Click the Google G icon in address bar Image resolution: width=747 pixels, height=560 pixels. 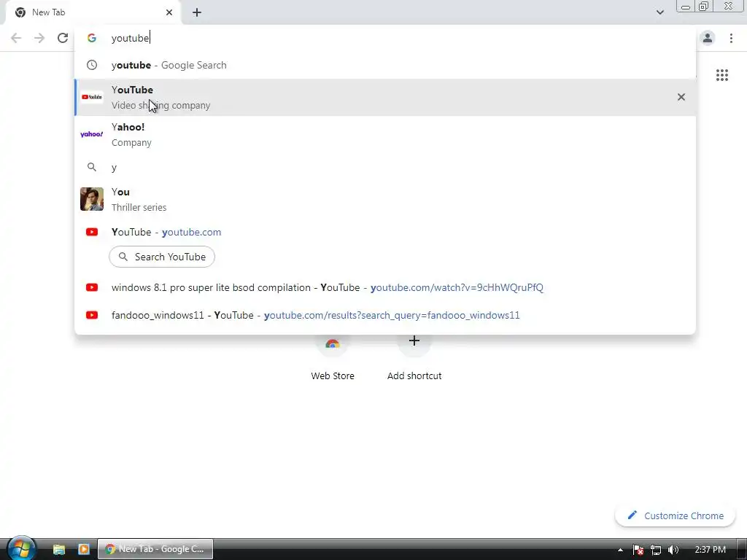(92, 38)
